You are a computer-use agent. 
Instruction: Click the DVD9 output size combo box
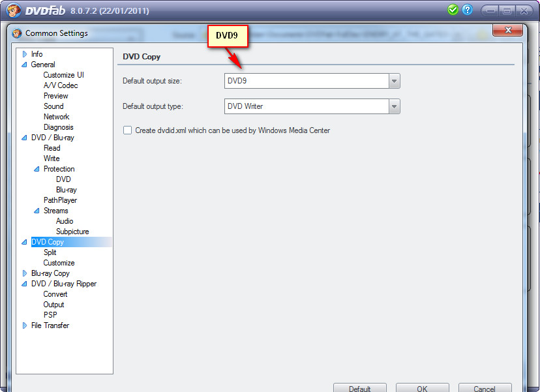point(312,81)
